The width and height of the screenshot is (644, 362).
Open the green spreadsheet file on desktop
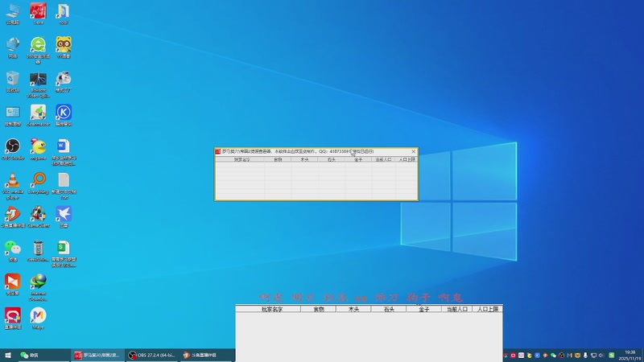coord(64,254)
